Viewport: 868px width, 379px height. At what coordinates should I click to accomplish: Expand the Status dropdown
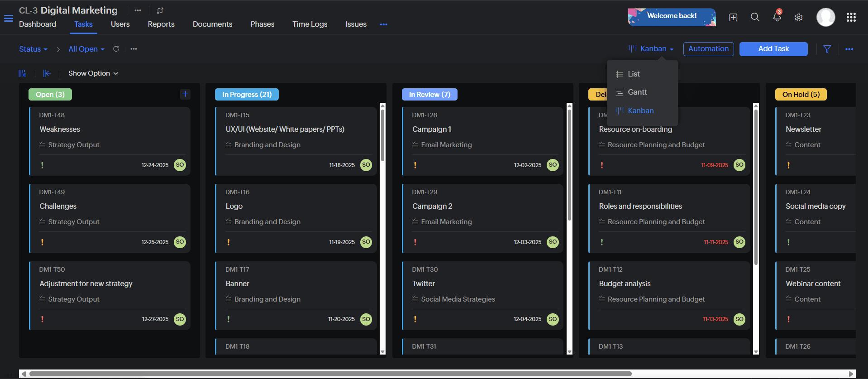(x=33, y=49)
